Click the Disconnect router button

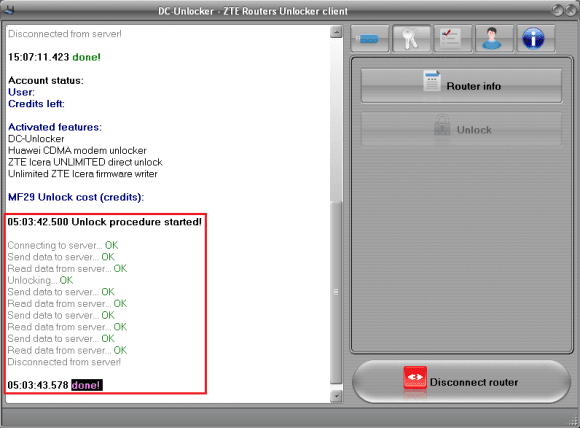(x=461, y=382)
